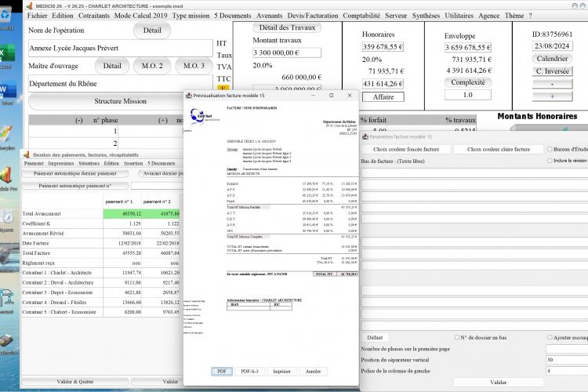Toggle the Ajouter escompte checkbox

point(550,337)
